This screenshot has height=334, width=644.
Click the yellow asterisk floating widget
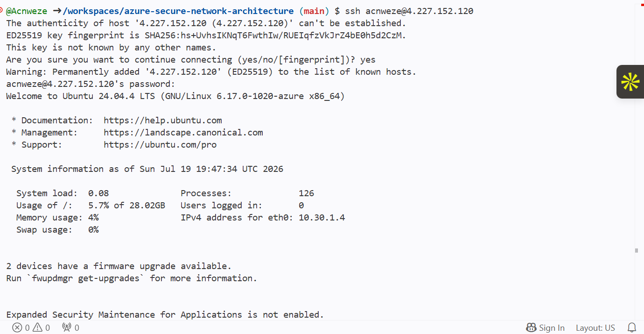(x=630, y=82)
